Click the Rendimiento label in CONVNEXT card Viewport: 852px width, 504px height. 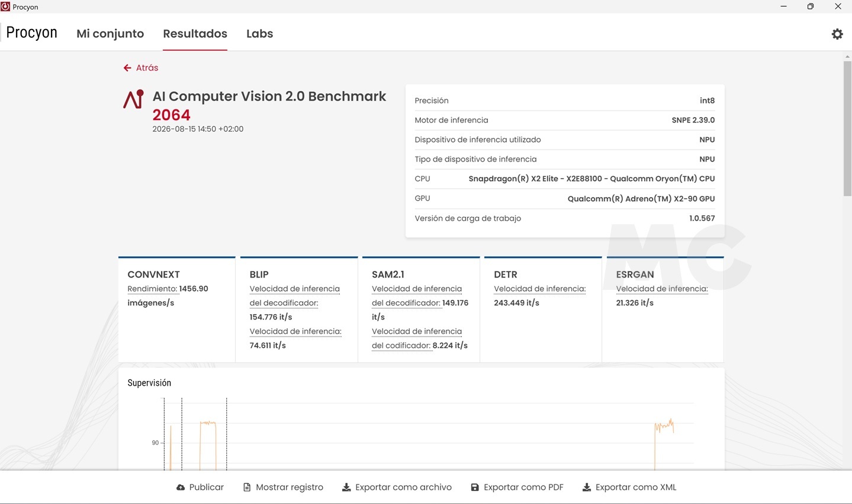click(152, 289)
